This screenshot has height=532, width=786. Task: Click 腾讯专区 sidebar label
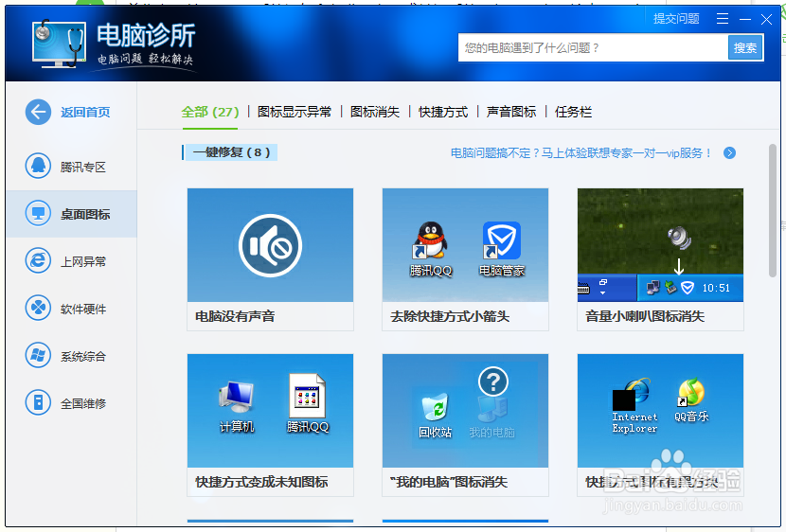(83, 167)
